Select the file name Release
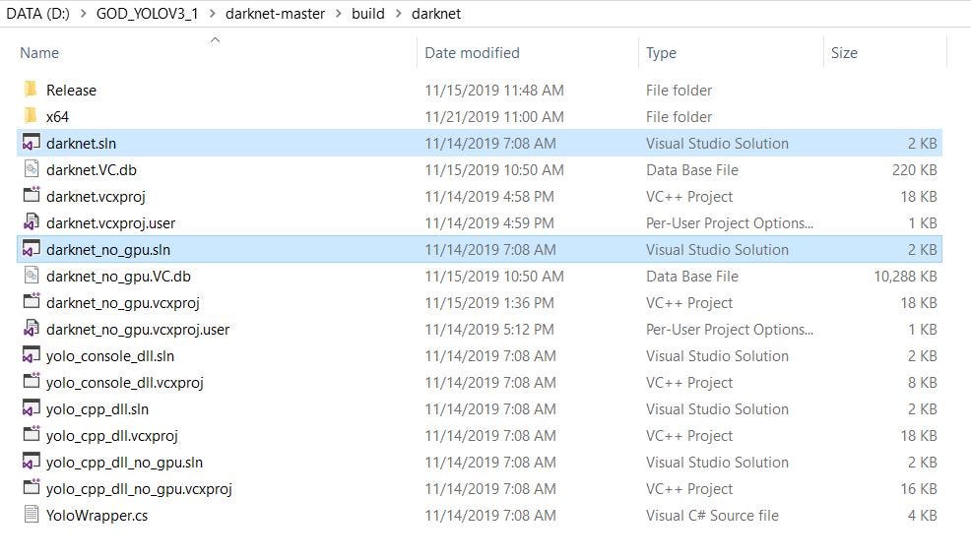 pyautogui.click(x=71, y=91)
